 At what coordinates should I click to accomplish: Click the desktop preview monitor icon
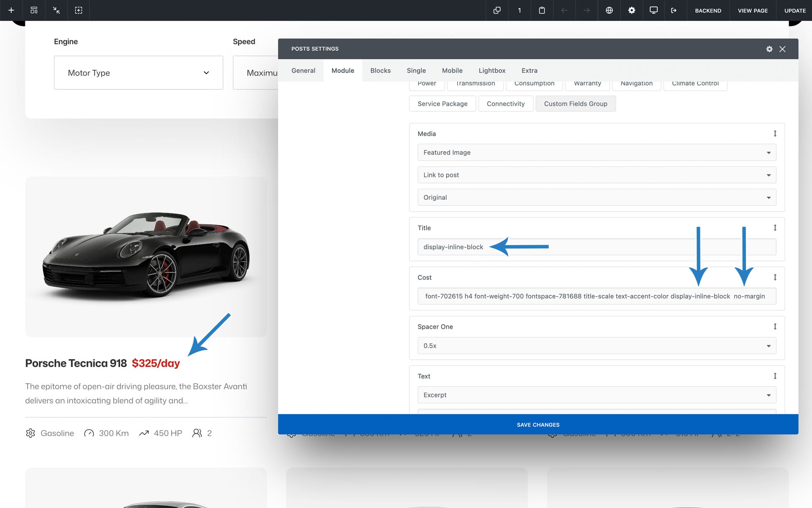653,10
